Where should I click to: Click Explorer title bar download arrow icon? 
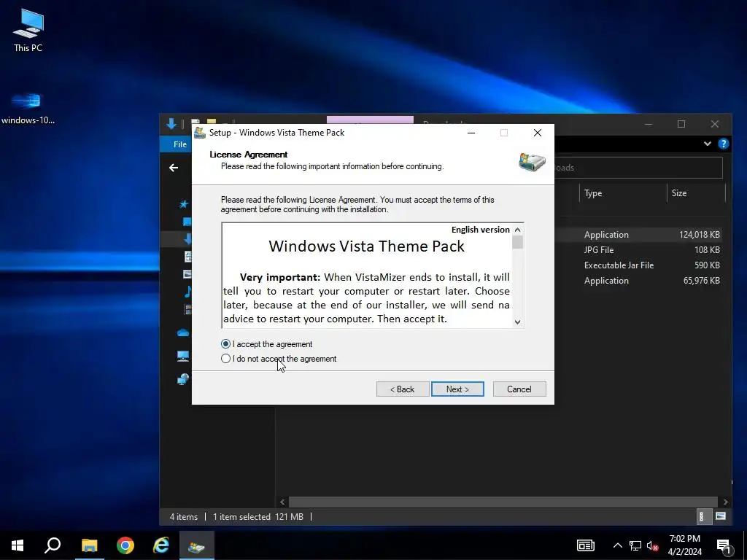point(171,124)
